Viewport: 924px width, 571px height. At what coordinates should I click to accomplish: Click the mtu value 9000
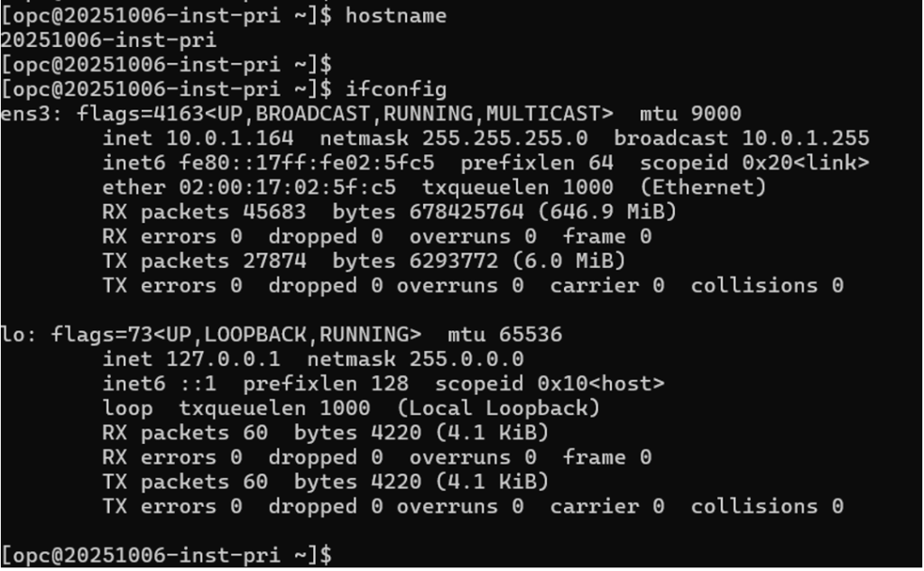[716, 114]
